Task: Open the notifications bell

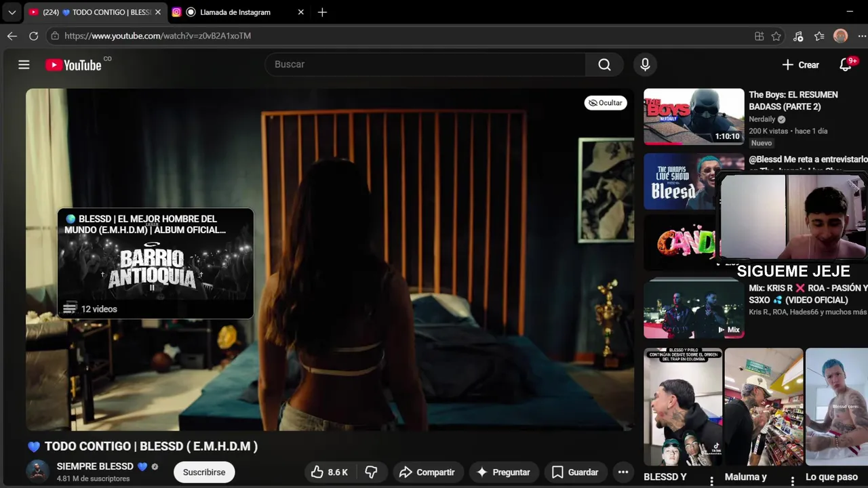Action: click(x=845, y=64)
